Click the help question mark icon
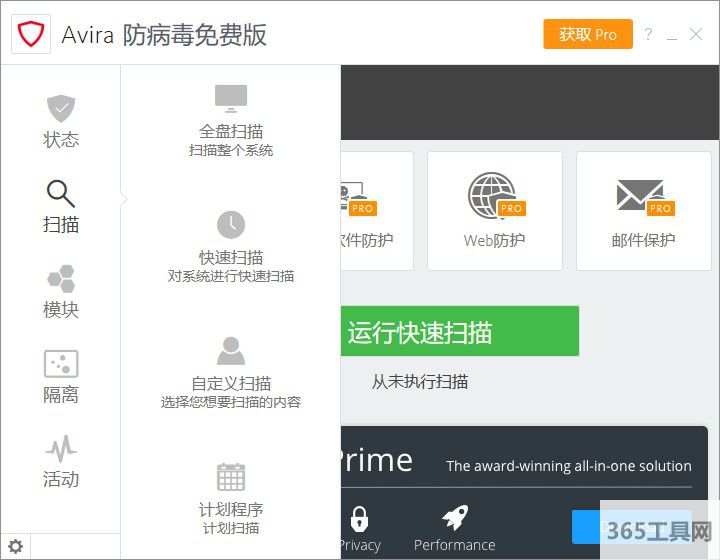Screen dimensions: 720x560 coord(648,34)
